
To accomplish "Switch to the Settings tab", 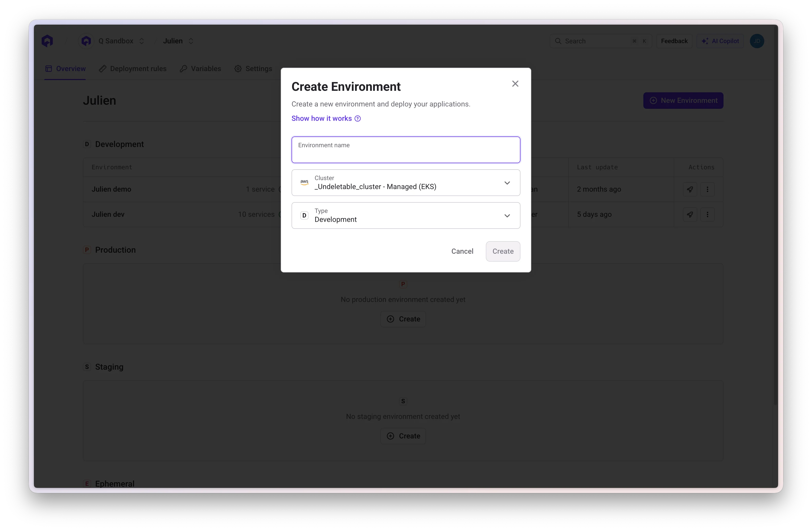I will click(x=253, y=68).
